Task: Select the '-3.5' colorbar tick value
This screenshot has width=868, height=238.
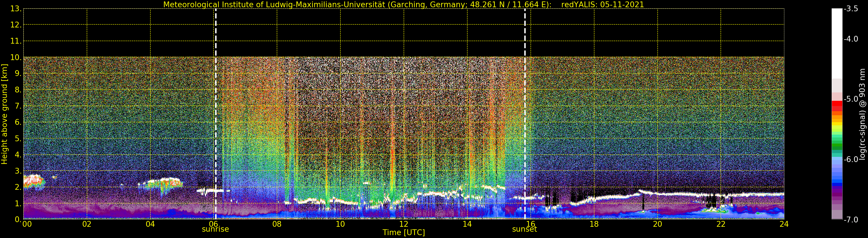Action: click(851, 9)
